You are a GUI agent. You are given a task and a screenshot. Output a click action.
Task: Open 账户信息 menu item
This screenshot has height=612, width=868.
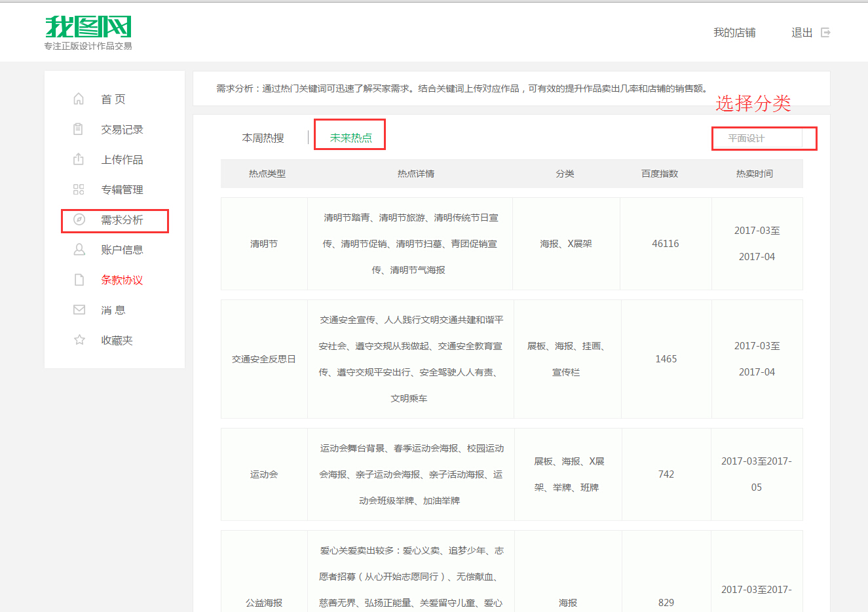point(122,250)
